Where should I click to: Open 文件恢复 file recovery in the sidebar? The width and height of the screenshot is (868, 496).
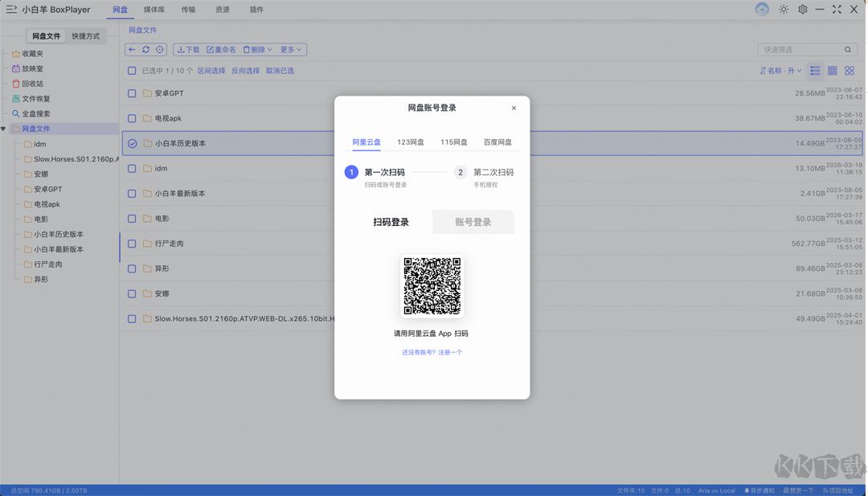point(31,99)
